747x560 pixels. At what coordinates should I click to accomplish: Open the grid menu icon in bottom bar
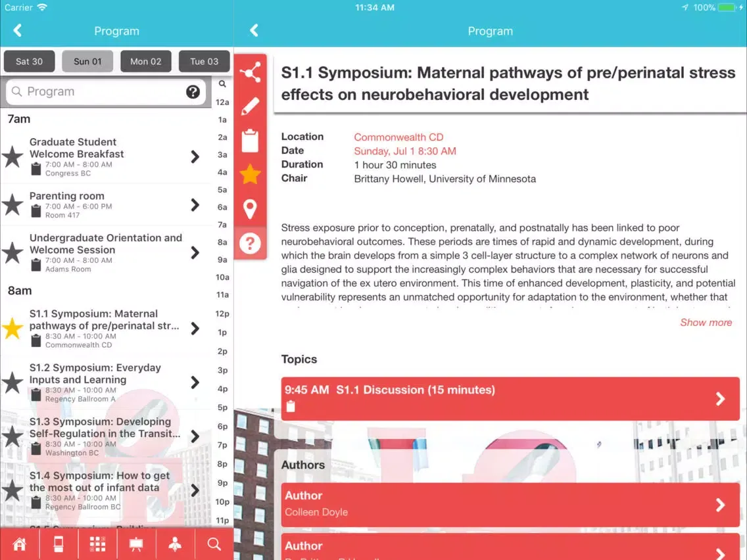click(x=98, y=544)
